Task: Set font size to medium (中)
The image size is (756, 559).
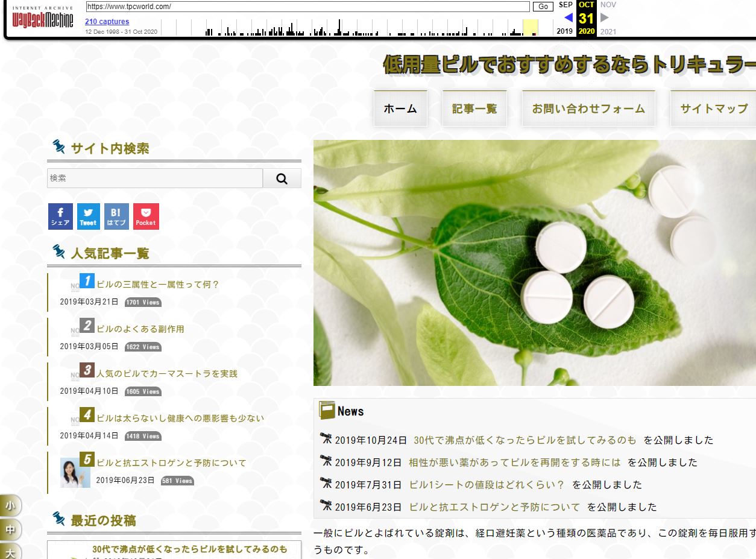Action: click(x=10, y=529)
